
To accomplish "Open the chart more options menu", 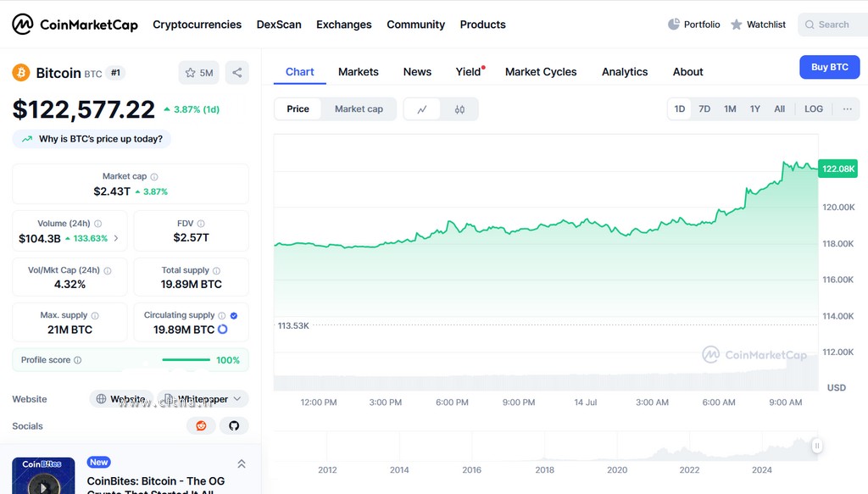I will point(847,109).
